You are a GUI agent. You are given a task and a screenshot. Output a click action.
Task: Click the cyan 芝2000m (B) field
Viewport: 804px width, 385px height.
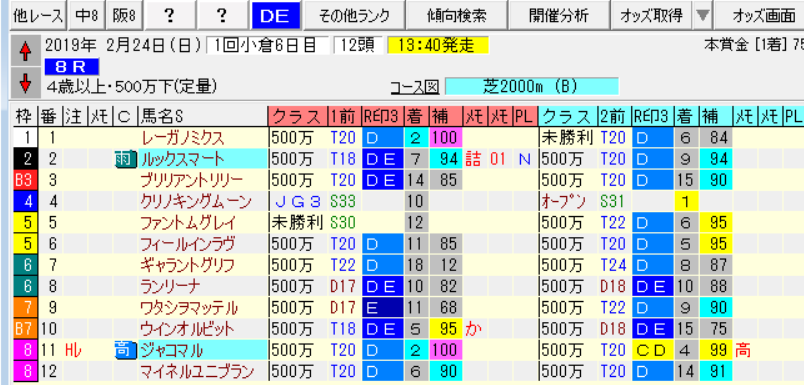[532, 87]
